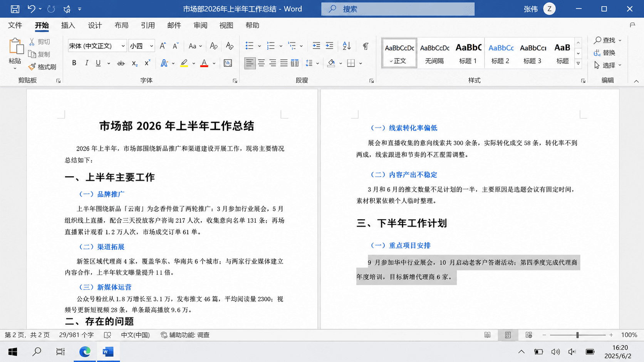Show paragraph marks with the pilcrow icon

366,46
